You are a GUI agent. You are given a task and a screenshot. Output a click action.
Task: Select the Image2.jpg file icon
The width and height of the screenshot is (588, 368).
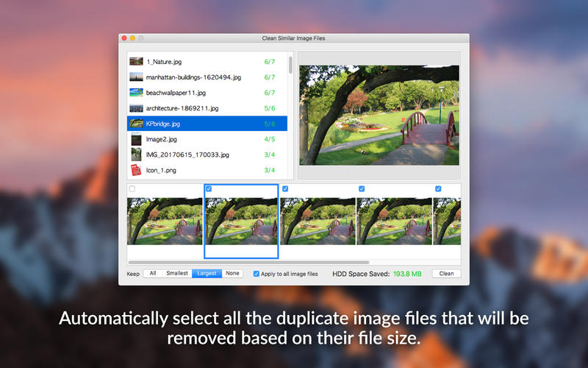point(136,139)
